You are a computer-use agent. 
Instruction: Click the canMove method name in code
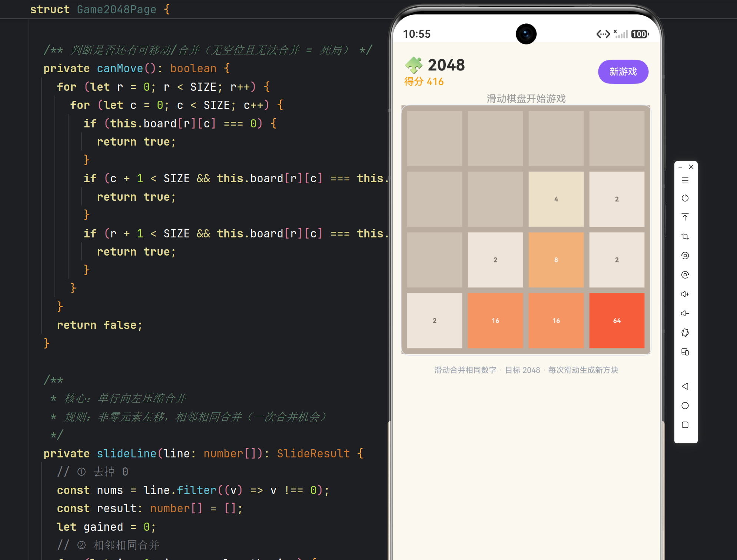(x=120, y=68)
